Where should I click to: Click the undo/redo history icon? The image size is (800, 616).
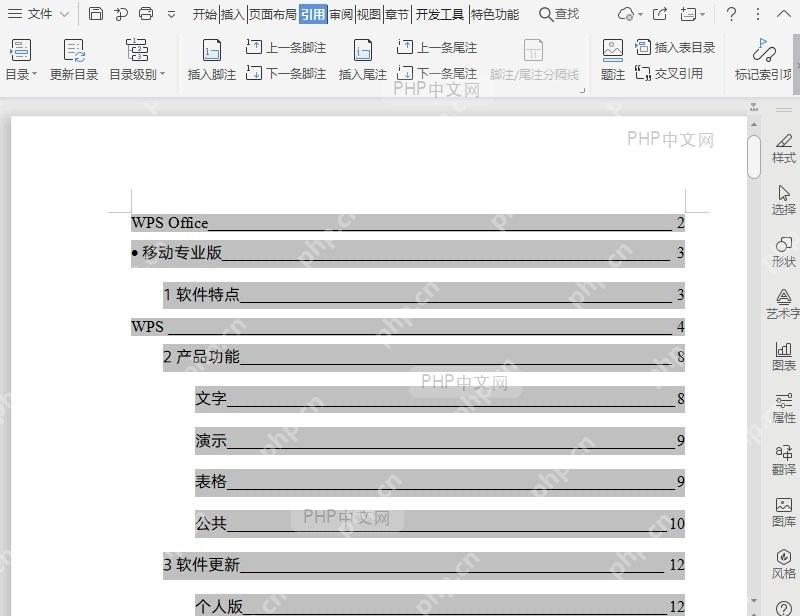(121, 14)
